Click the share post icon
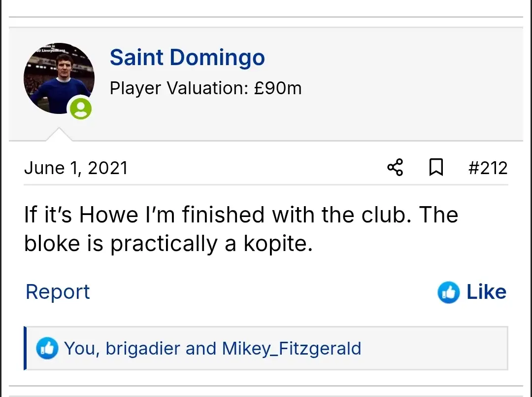532x397 pixels. pos(395,168)
